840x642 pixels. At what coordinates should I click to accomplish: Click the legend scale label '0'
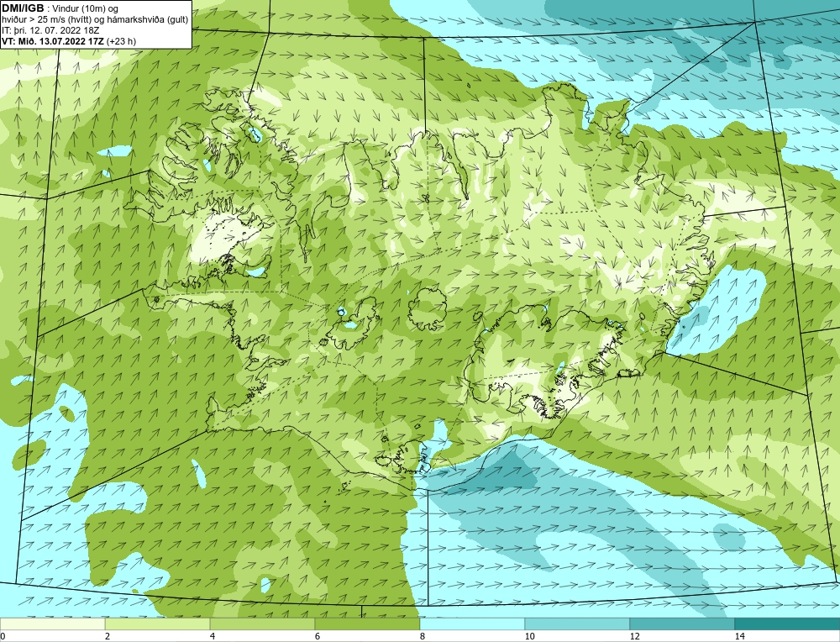3,636
